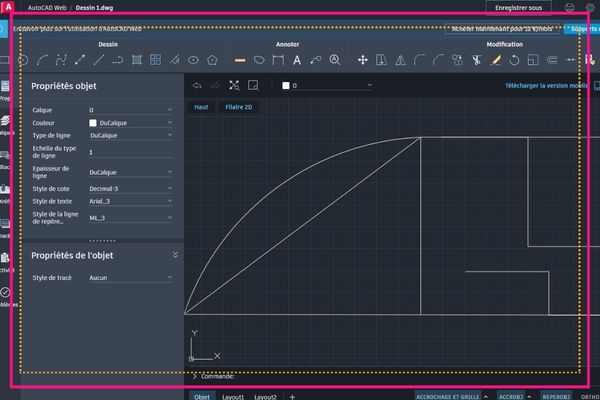Expand ACCROCHAGE ET GRILLE options arrow

(x=486, y=397)
